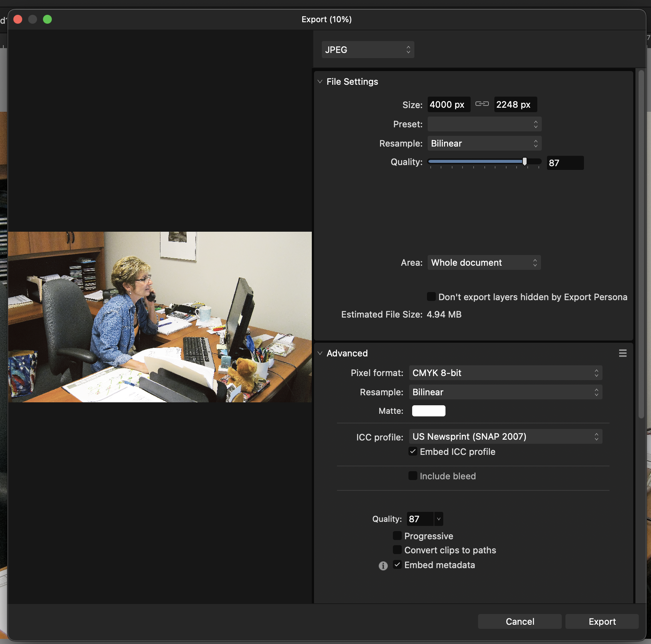
Task: Open the white Matte color swatch
Action: [428, 411]
